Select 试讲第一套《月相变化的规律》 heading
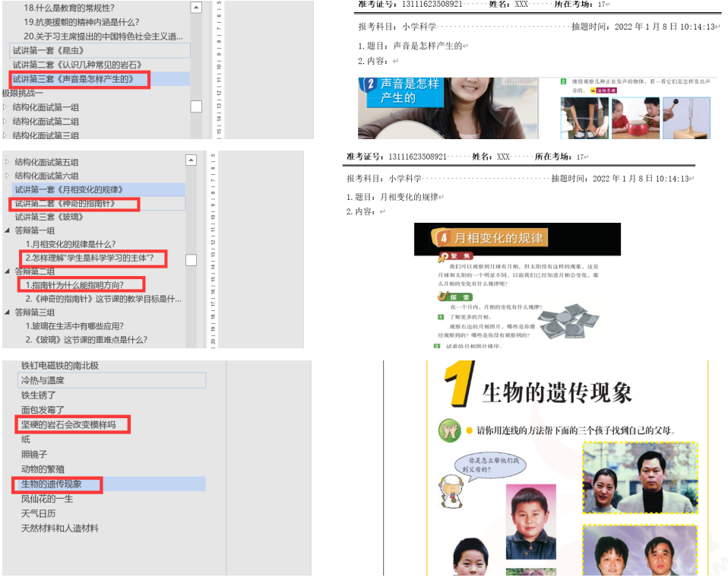This screenshot has width=728, height=584. pos(68,189)
